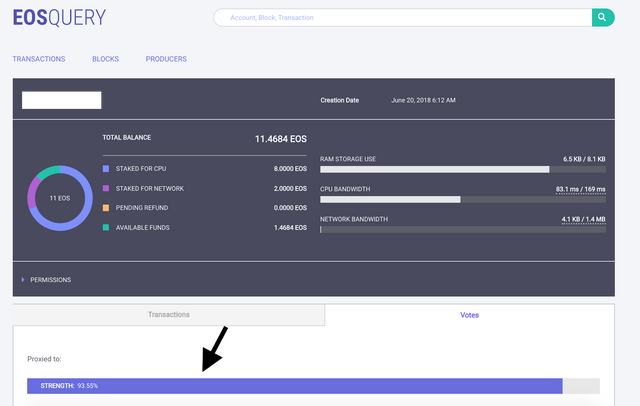Click the EOSQUERY logo
640x406 pixels.
point(59,18)
